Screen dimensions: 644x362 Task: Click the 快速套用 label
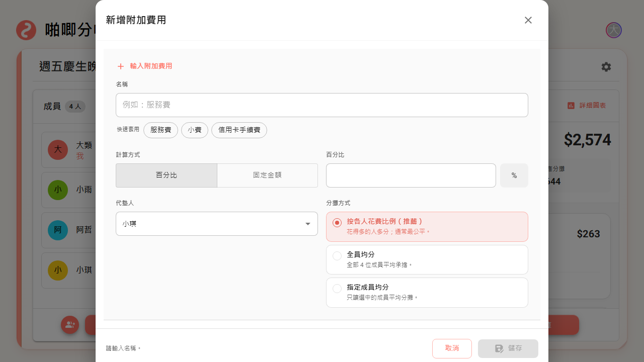pos(128,130)
